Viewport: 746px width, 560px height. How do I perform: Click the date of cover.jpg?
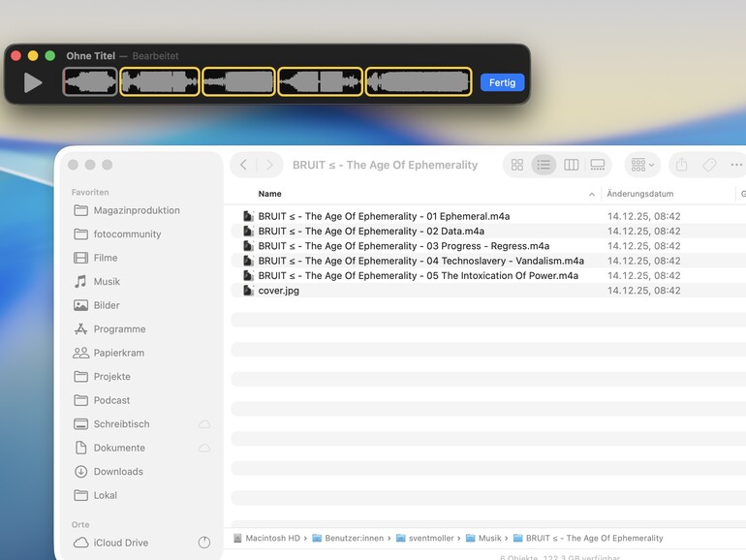click(x=643, y=291)
